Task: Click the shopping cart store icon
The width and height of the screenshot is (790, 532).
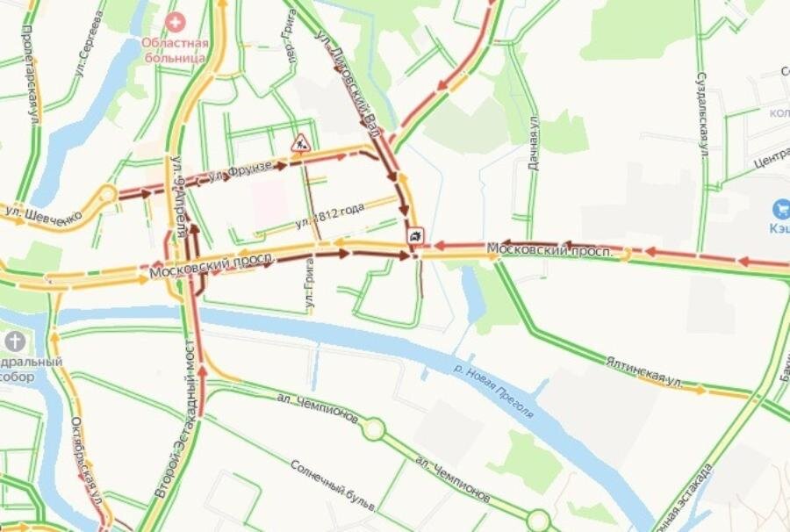Action: coord(781,209)
